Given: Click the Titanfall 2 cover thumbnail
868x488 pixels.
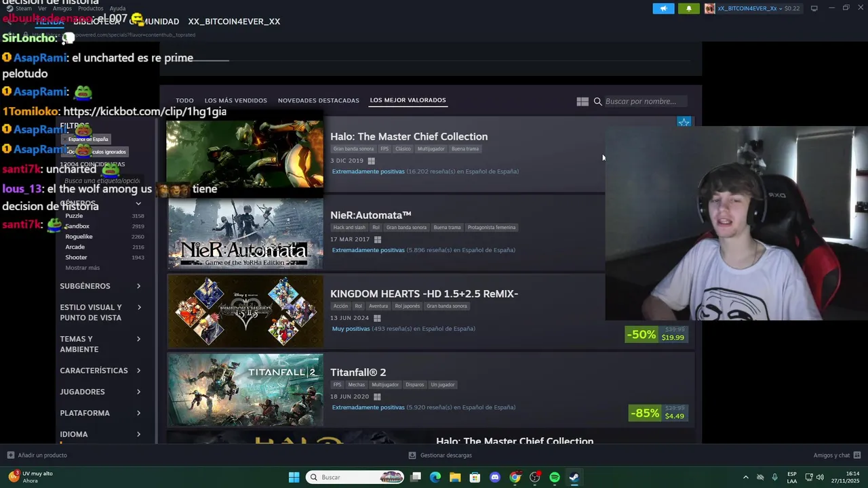Looking at the screenshot, I should click(245, 390).
